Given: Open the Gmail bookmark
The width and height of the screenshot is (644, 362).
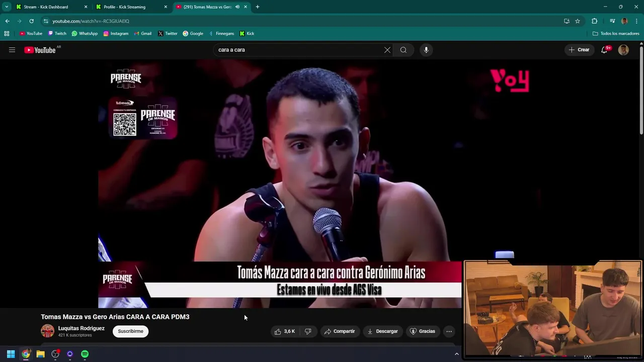Looking at the screenshot, I should 142,33.
